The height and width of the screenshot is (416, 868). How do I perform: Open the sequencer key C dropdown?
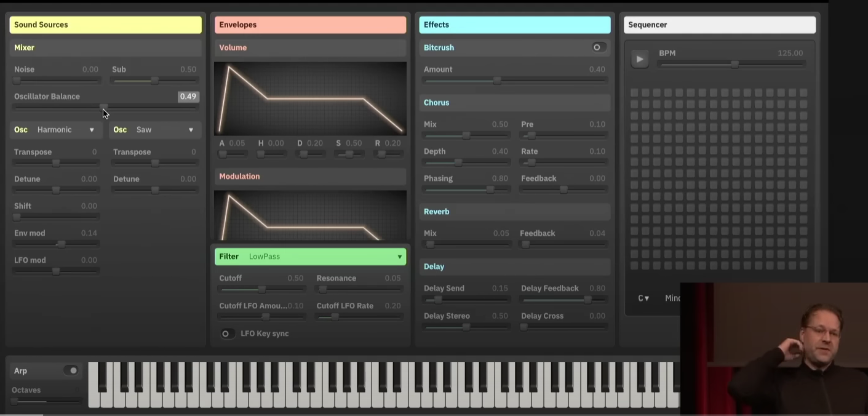pyautogui.click(x=644, y=298)
